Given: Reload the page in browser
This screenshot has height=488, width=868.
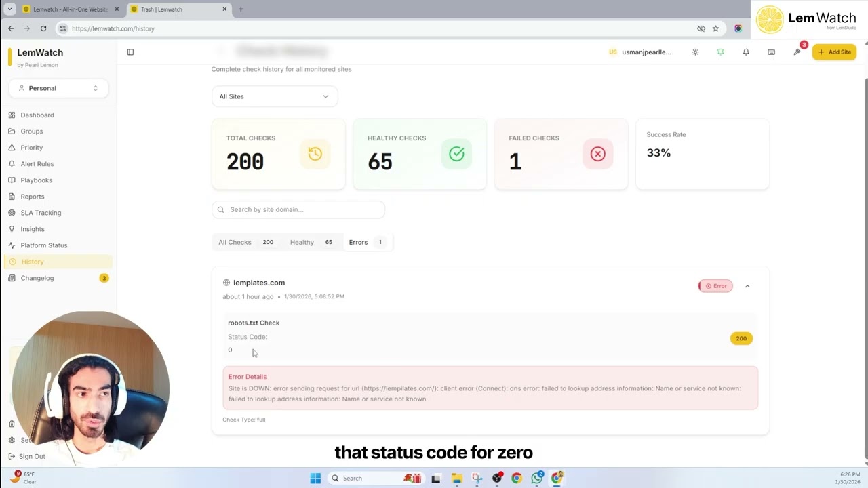Looking at the screenshot, I should click(x=43, y=28).
